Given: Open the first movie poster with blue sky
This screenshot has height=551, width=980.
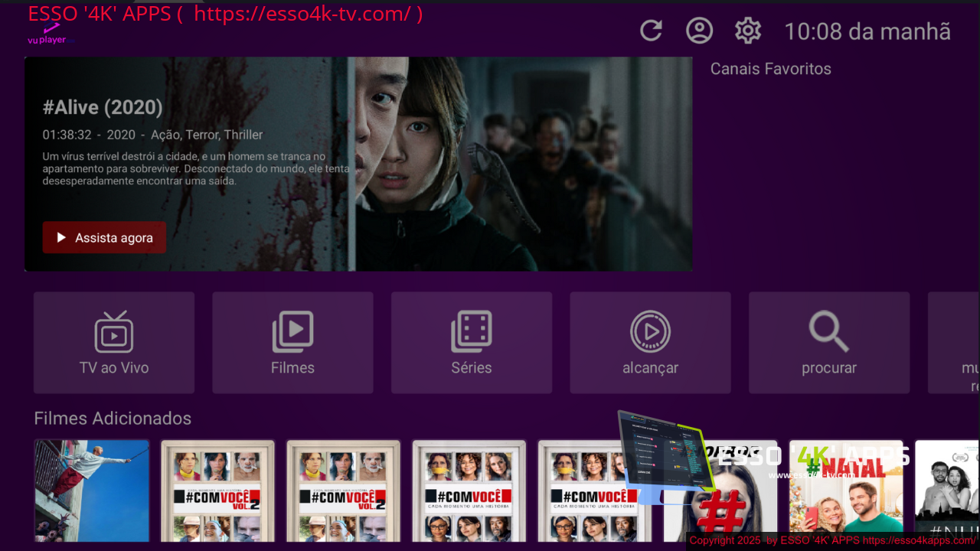Looking at the screenshot, I should point(92,491).
